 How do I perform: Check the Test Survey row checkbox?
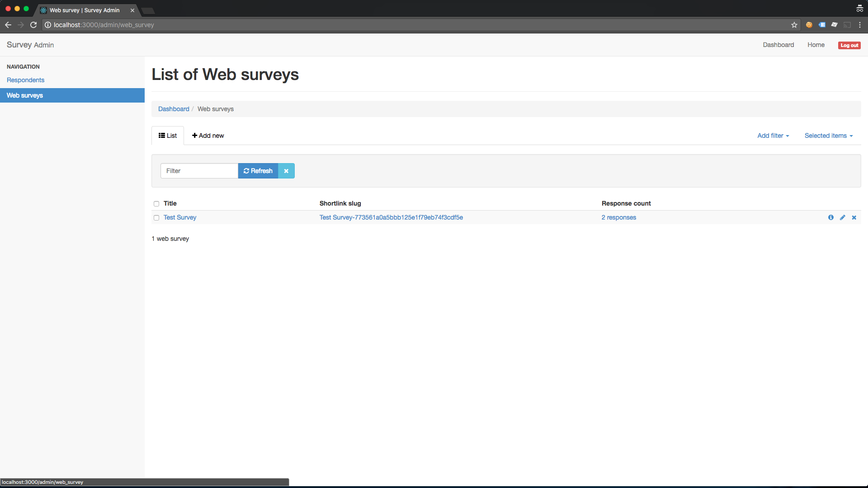pos(156,218)
